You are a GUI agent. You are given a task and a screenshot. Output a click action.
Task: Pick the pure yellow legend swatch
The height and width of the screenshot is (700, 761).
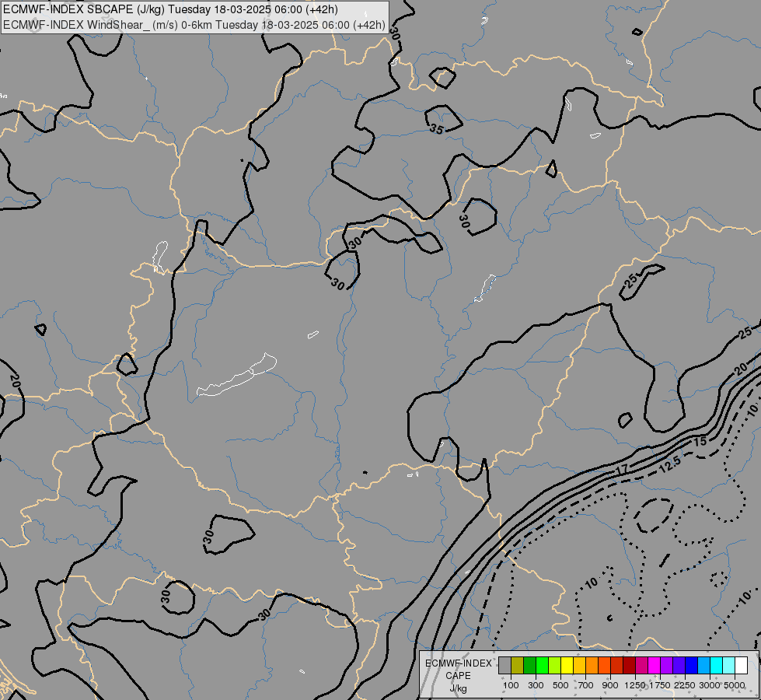pos(567,665)
